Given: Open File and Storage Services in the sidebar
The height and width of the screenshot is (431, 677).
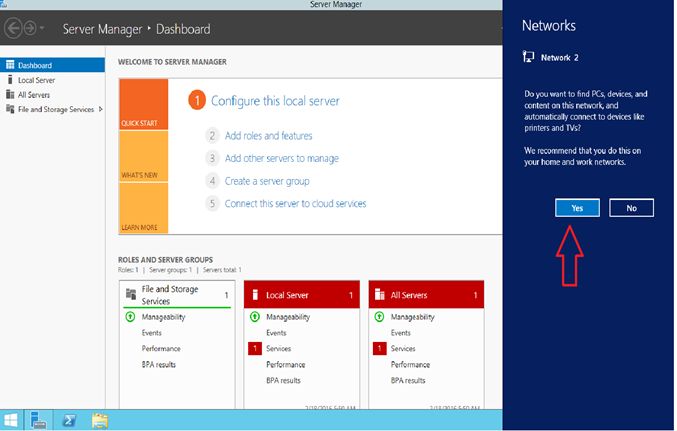Looking at the screenshot, I should click(x=56, y=110).
